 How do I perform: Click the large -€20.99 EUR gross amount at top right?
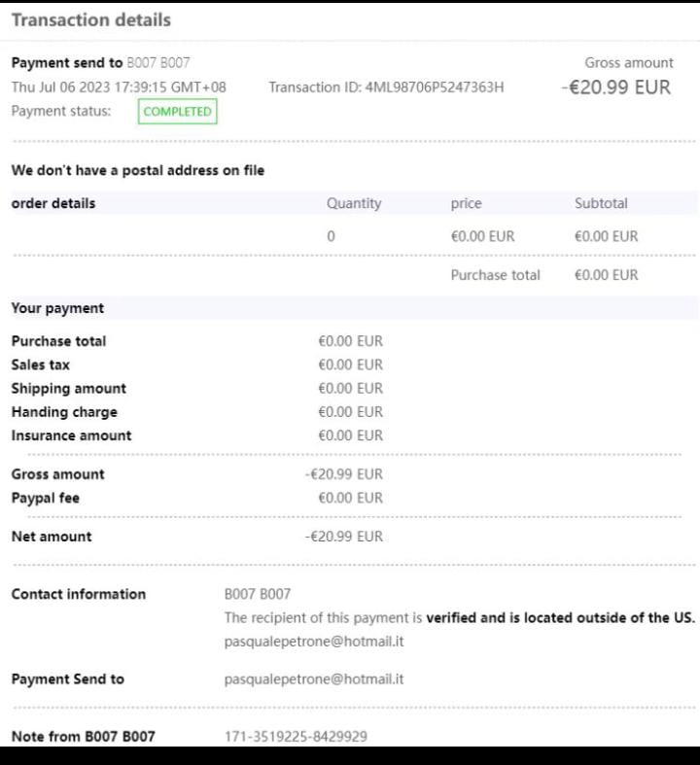coord(616,87)
